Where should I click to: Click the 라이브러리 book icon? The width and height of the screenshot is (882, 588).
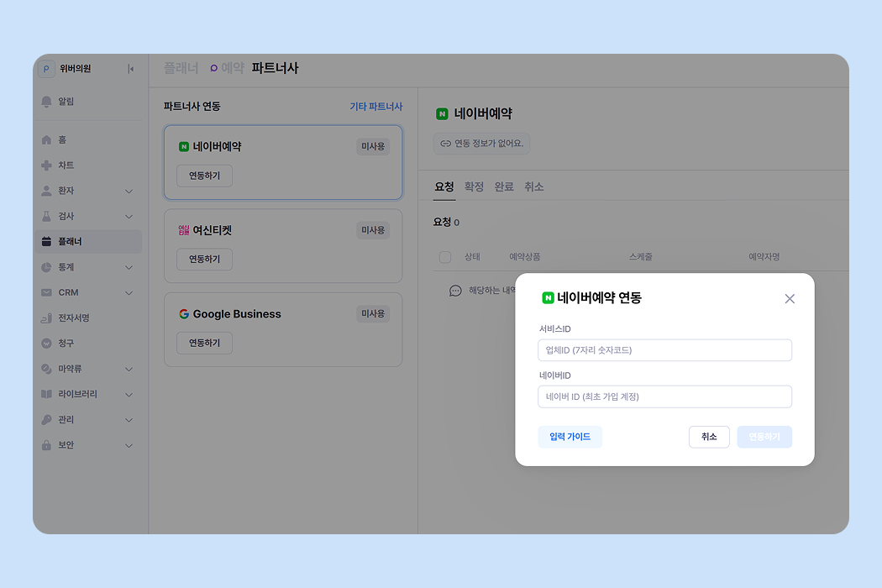click(47, 394)
